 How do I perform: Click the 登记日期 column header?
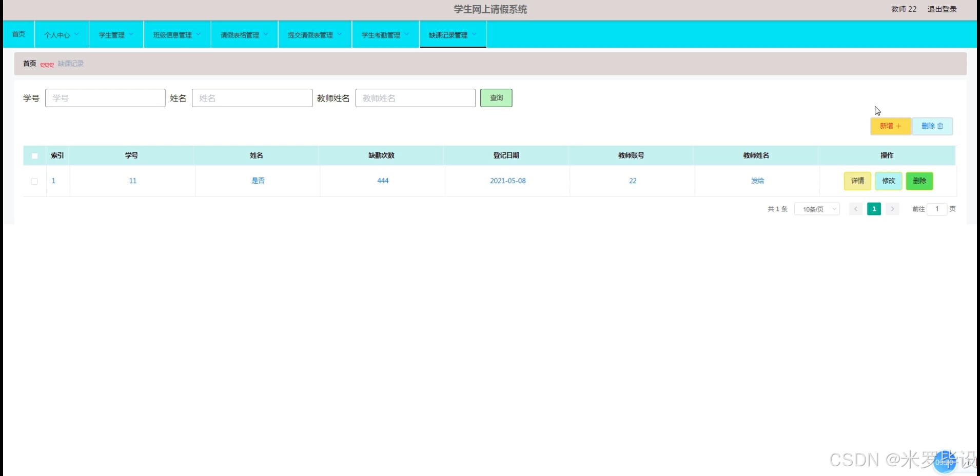(506, 155)
